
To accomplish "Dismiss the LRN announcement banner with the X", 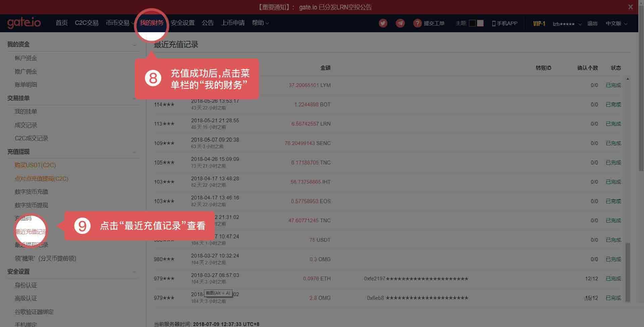I will [x=630, y=7].
